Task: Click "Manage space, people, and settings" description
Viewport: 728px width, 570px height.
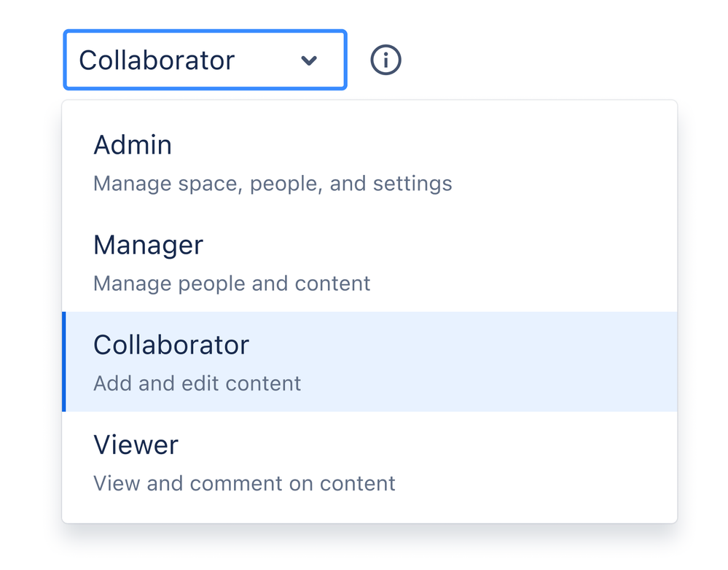Action: (x=273, y=184)
